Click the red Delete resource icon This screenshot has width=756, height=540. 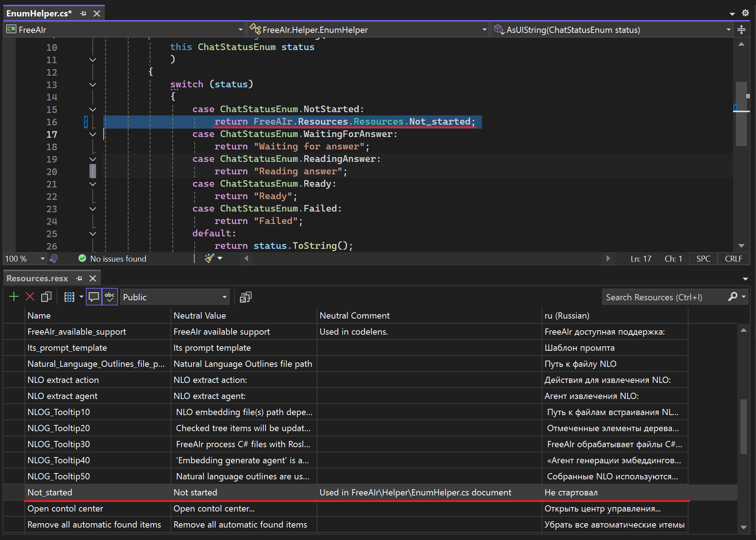point(30,297)
